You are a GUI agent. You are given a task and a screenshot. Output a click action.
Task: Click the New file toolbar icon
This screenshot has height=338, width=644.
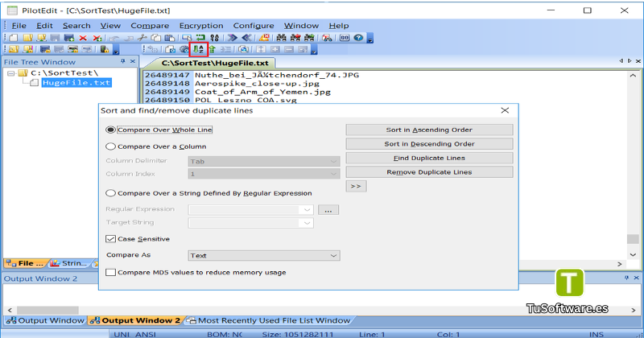coord(14,38)
